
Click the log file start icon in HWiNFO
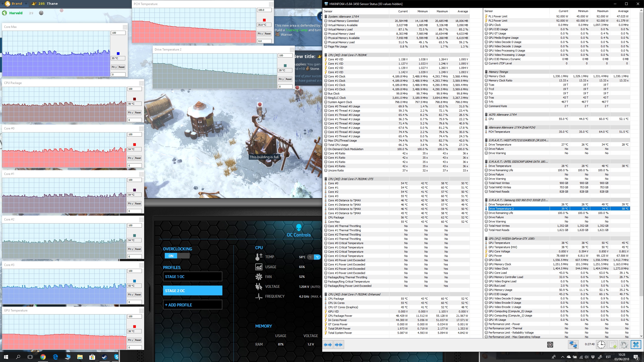coord(613,345)
